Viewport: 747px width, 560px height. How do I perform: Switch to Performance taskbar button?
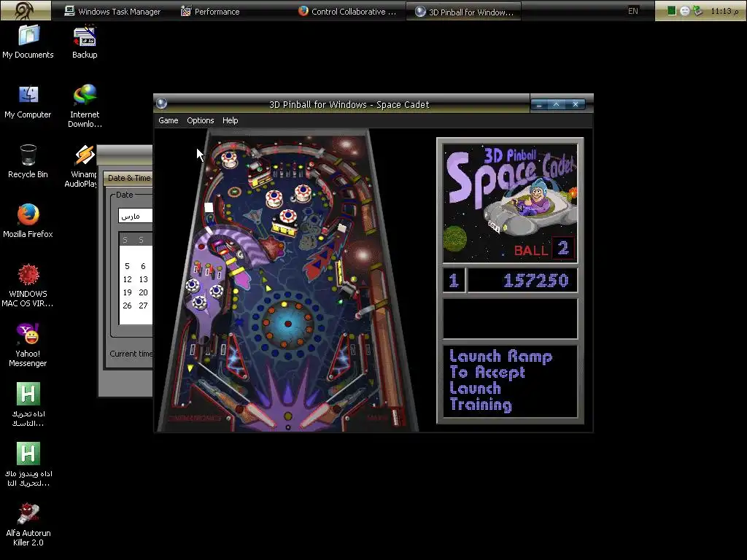(x=211, y=12)
